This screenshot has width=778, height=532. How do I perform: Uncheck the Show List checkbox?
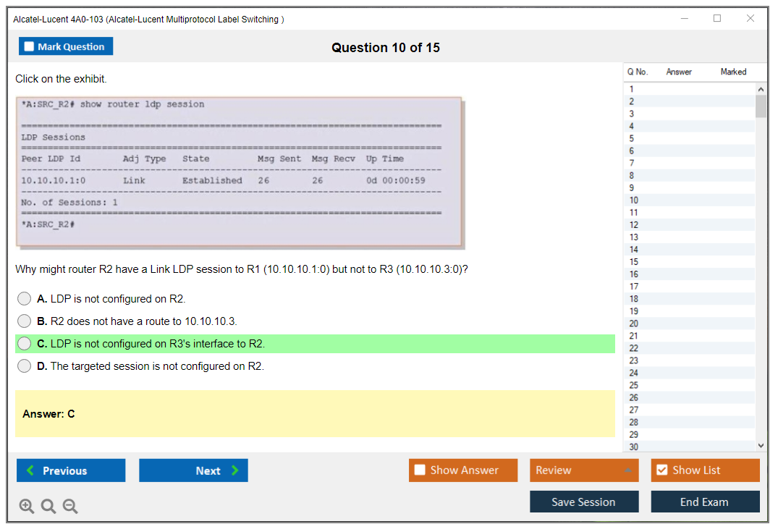coord(661,470)
